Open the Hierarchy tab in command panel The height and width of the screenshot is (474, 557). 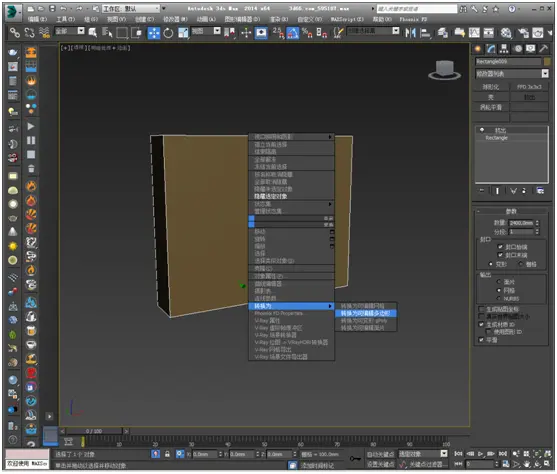pos(504,49)
